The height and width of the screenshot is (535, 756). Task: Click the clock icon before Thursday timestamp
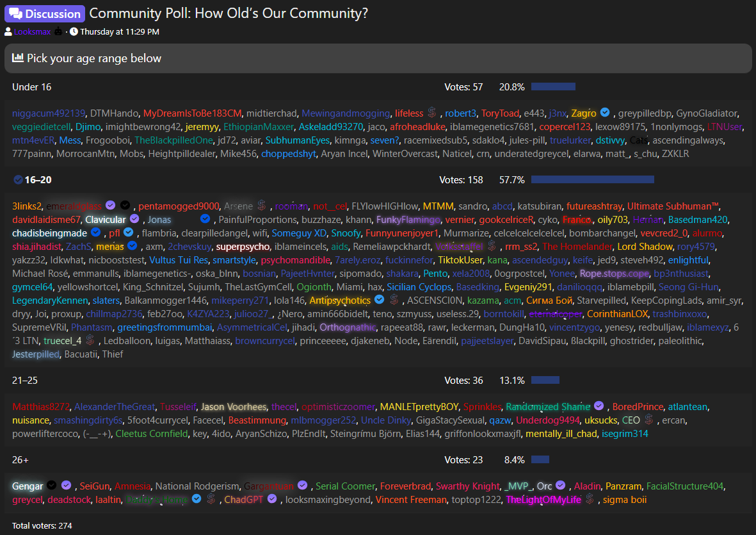coord(74,32)
